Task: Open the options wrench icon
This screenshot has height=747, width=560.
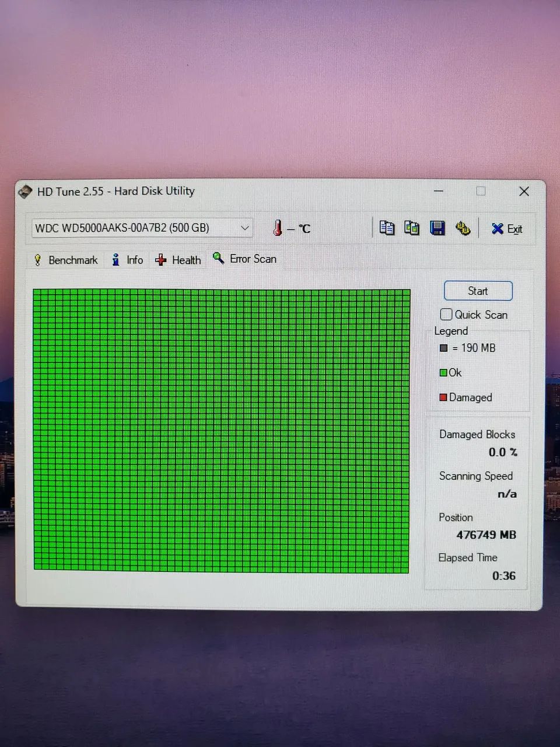Action: pyautogui.click(x=463, y=228)
